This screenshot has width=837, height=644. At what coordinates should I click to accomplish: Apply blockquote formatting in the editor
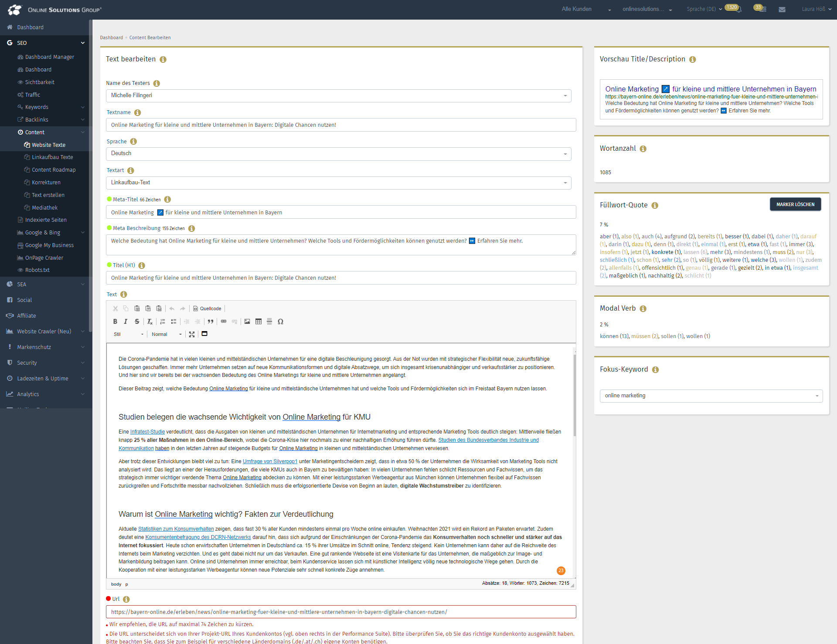[211, 322]
